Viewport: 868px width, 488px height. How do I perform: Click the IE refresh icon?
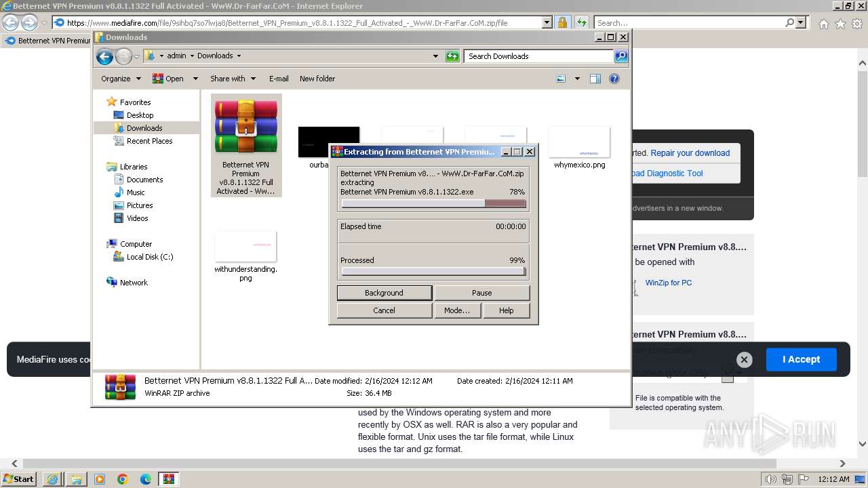pos(581,22)
